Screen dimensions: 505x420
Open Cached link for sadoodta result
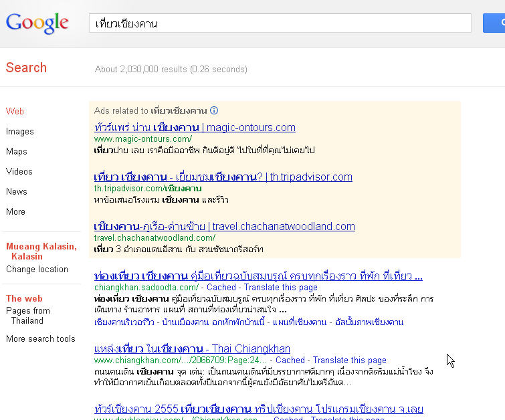(x=221, y=288)
